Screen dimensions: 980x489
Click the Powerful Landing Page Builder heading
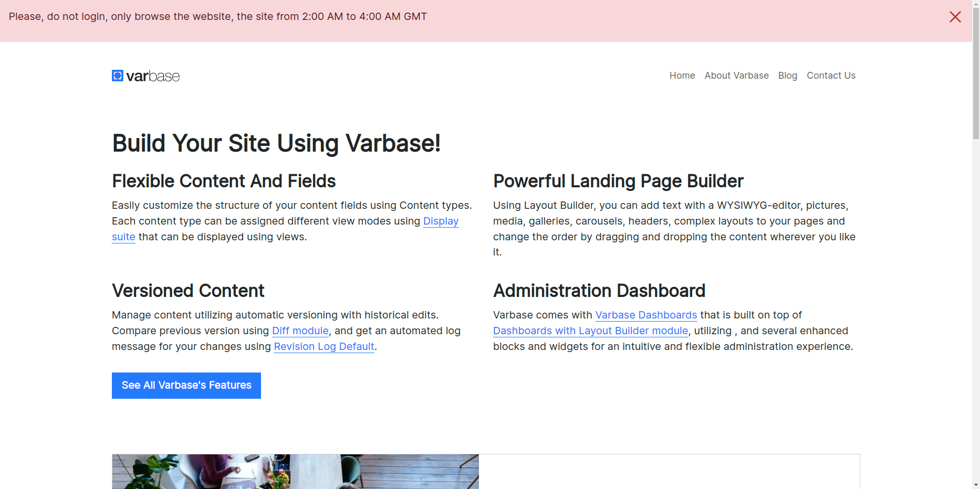pyautogui.click(x=618, y=181)
